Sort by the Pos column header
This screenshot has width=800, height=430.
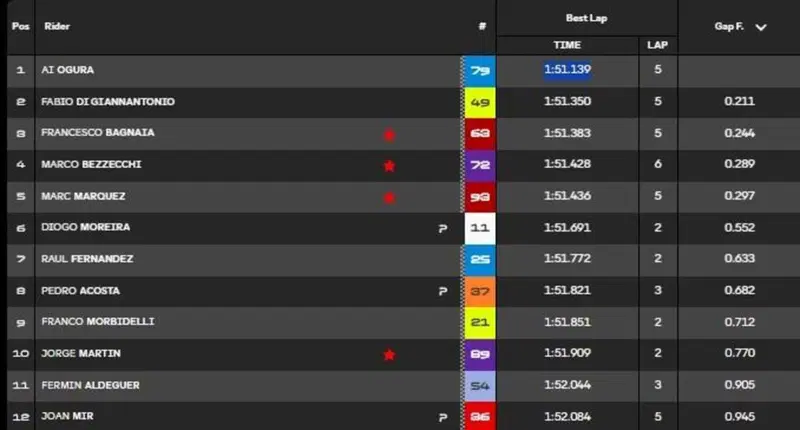(x=20, y=26)
